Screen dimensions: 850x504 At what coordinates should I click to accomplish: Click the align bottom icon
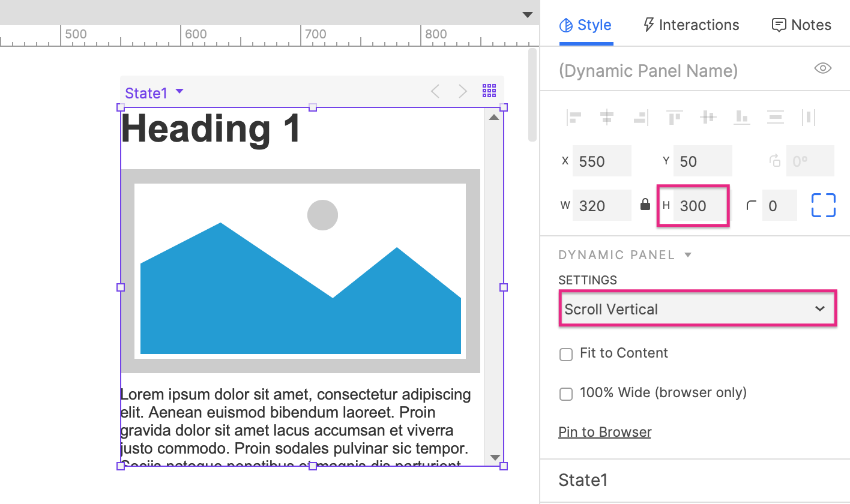pos(742,118)
